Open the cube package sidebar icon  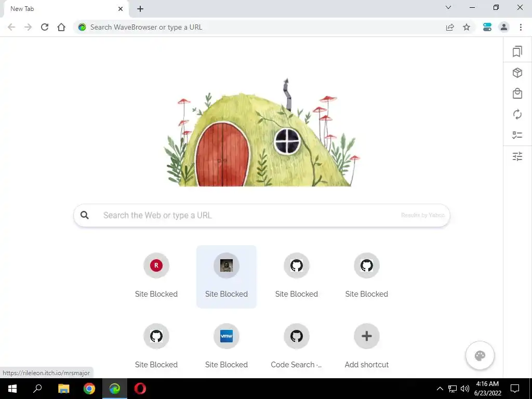coord(517,73)
